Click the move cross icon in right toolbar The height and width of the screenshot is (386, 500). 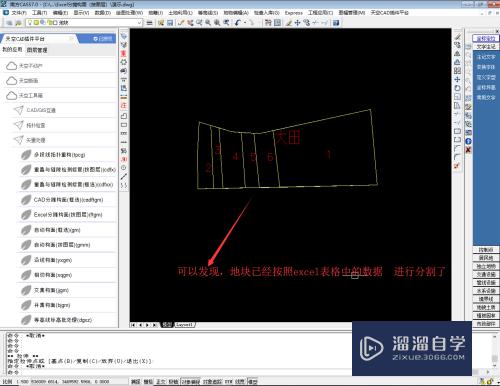pos(457,79)
